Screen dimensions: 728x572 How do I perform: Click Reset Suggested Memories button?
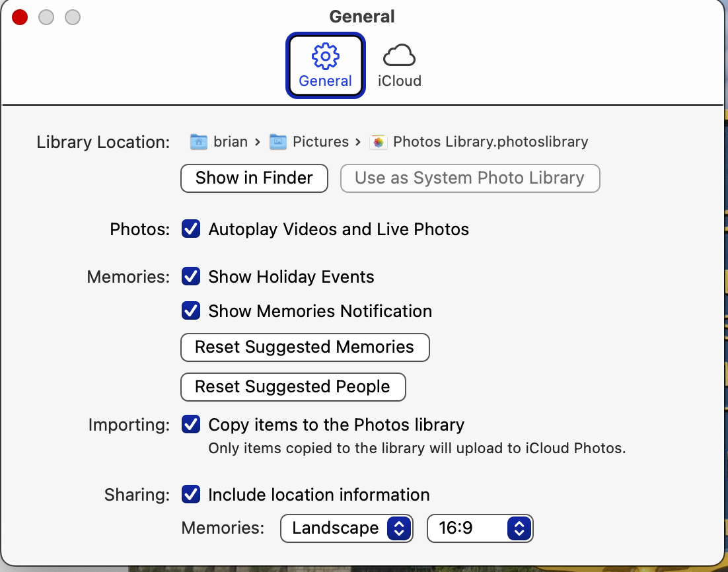305,347
